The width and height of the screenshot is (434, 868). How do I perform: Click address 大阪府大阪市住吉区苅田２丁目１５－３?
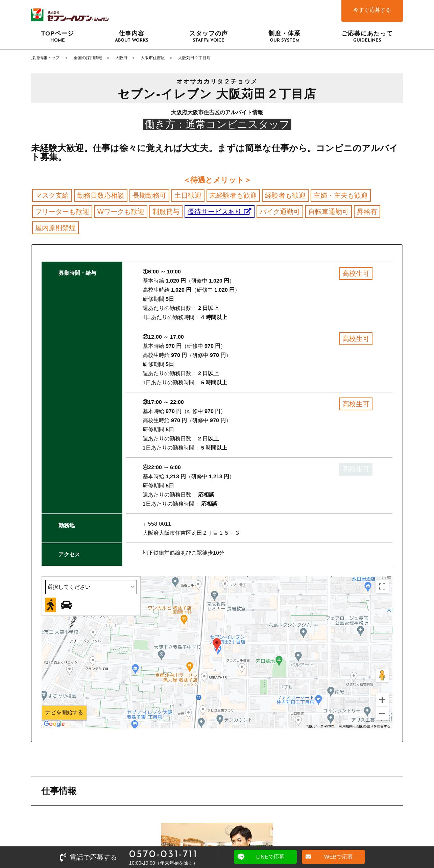(191, 533)
